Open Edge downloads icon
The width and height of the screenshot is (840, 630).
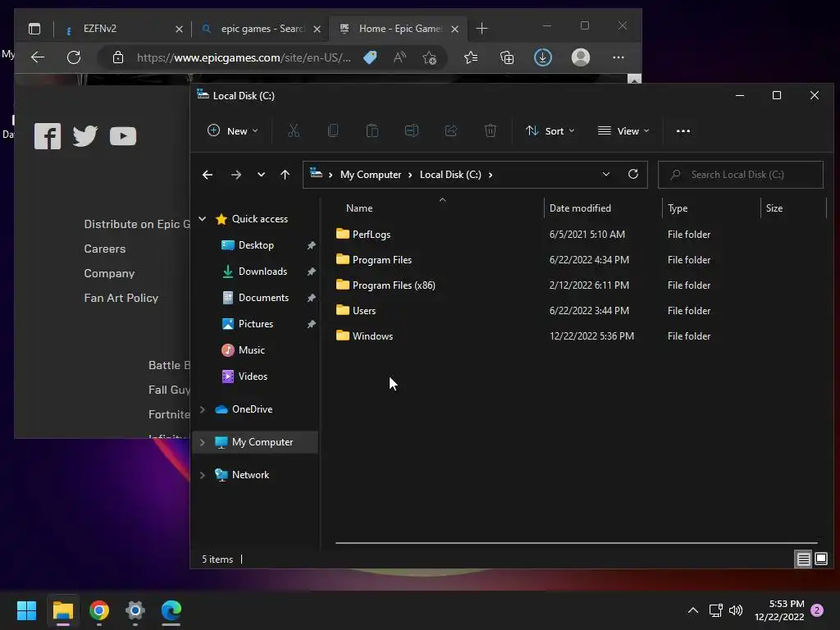tap(543, 57)
